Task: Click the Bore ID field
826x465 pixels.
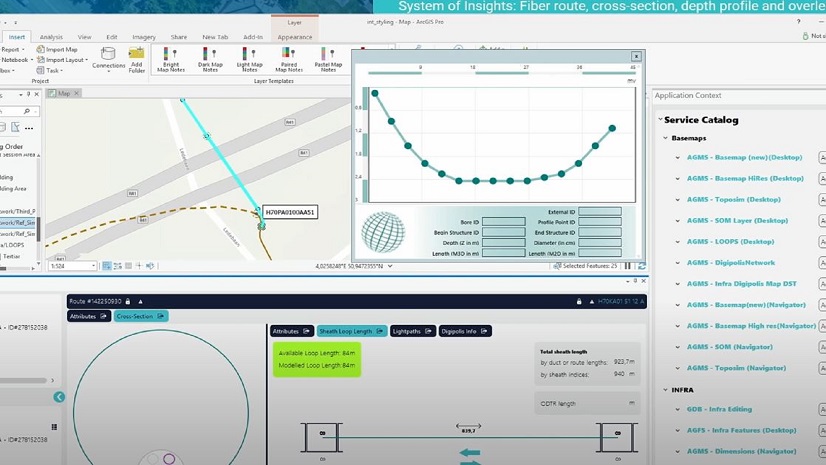Action: tap(504, 222)
